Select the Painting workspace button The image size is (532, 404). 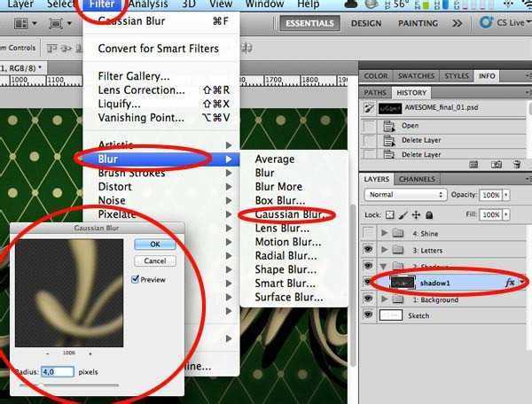click(418, 23)
